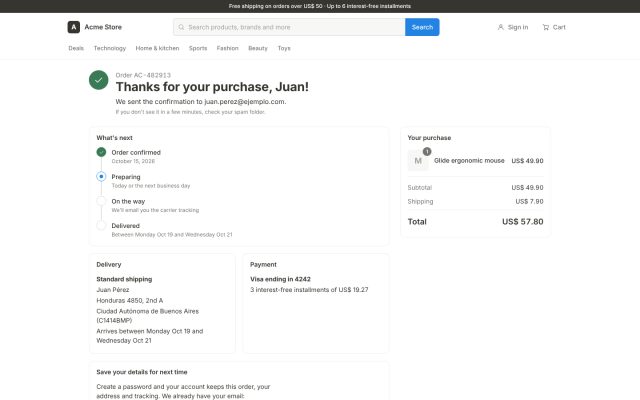Click the Subtotal US$ 49.90 value
The height and width of the screenshot is (400, 640).
[527, 187]
